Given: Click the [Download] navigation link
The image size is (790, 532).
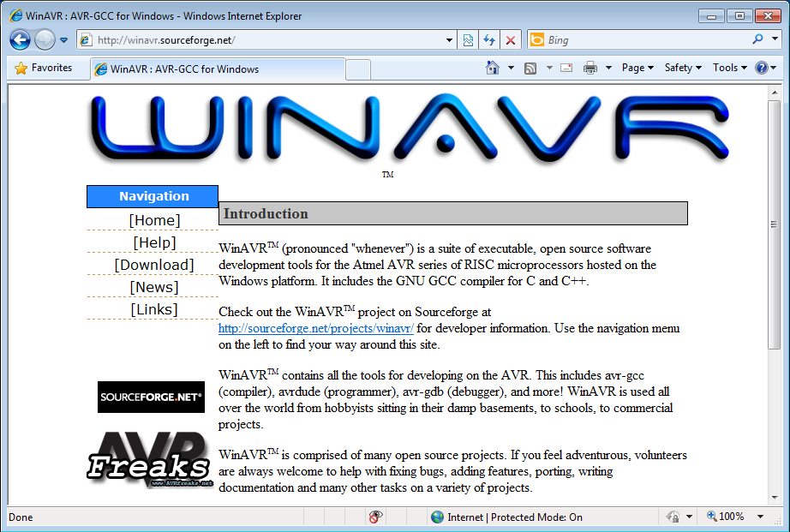Looking at the screenshot, I should (154, 265).
